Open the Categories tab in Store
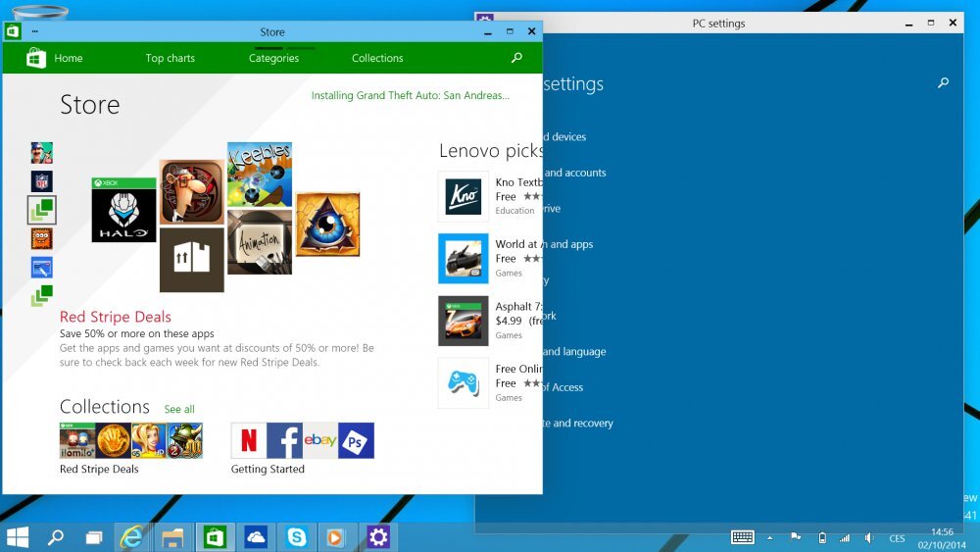 tap(273, 58)
